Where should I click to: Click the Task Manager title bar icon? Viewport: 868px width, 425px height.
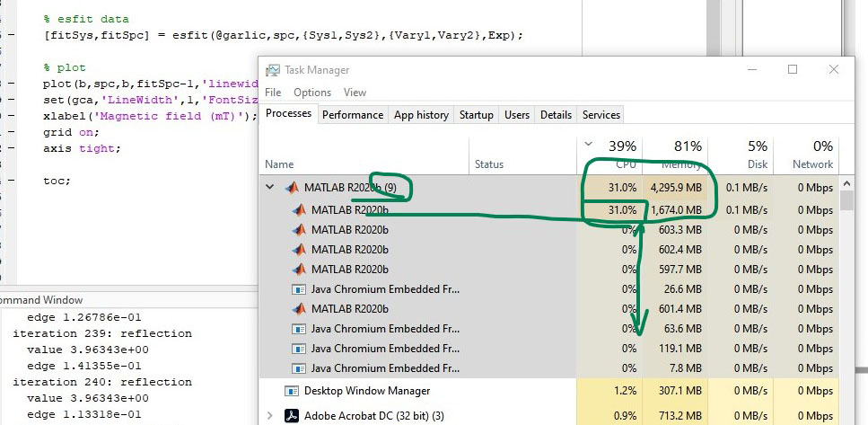[272, 70]
